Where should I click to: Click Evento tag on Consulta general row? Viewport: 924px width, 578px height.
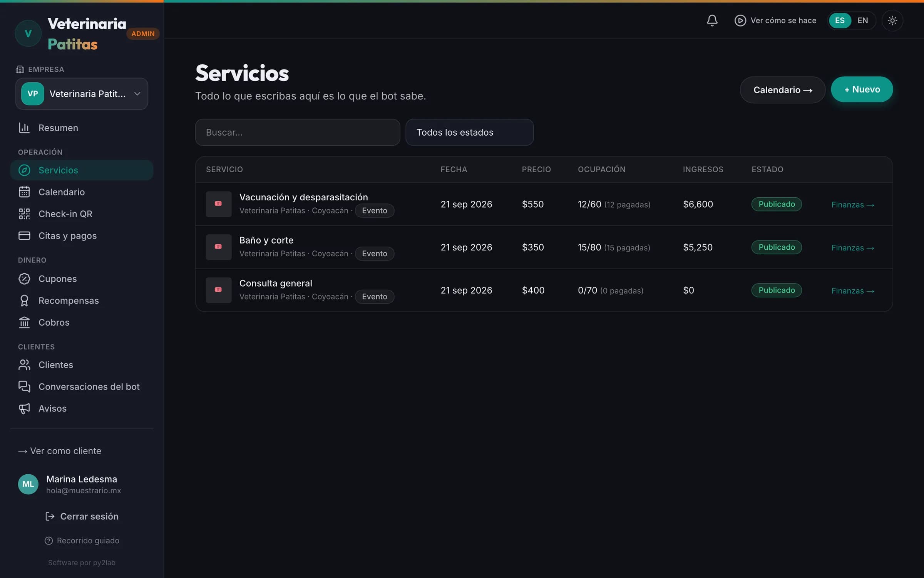click(x=374, y=297)
